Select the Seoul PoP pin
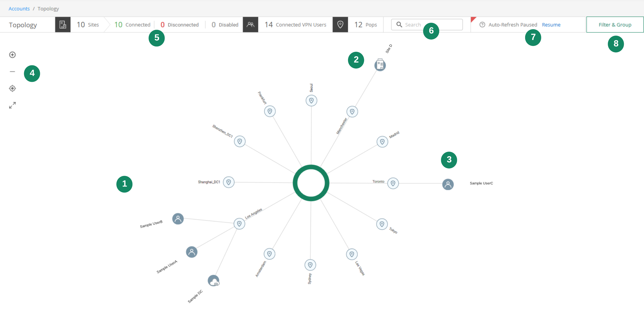Screen dimensions: 644x312 pos(311,101)
